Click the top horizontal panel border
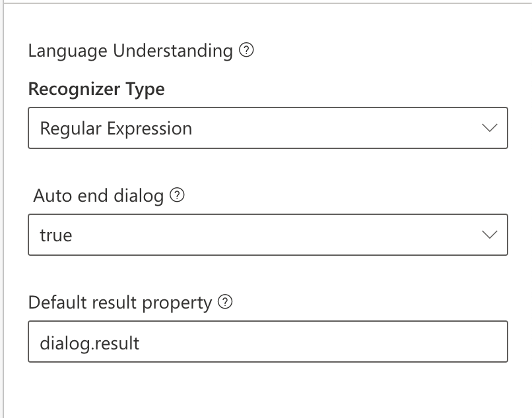 pos(264,3)
